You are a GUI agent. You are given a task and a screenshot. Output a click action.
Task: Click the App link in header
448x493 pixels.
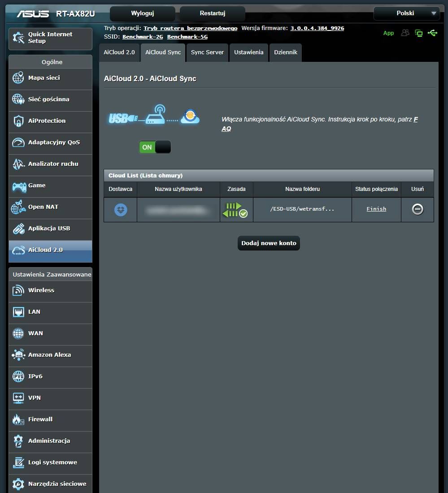pyautogui.click(x=388, y=33)
